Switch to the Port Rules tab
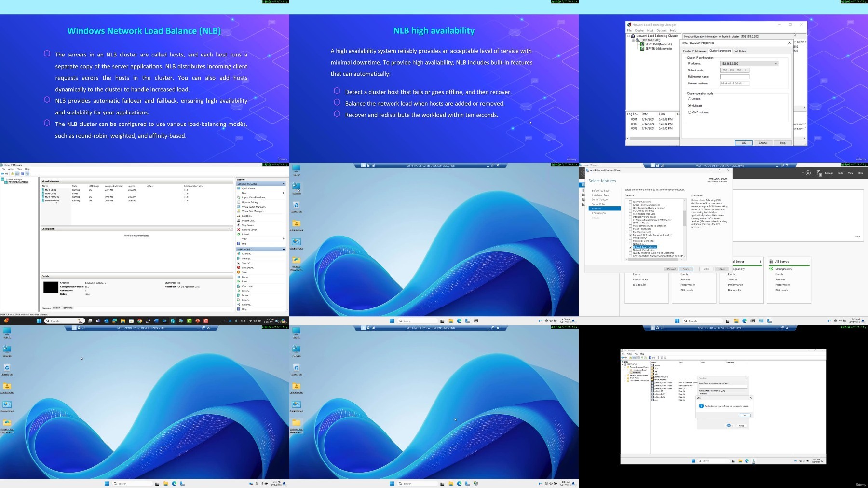The width and height of the screenshot is (868, 488). pos(740,51)
